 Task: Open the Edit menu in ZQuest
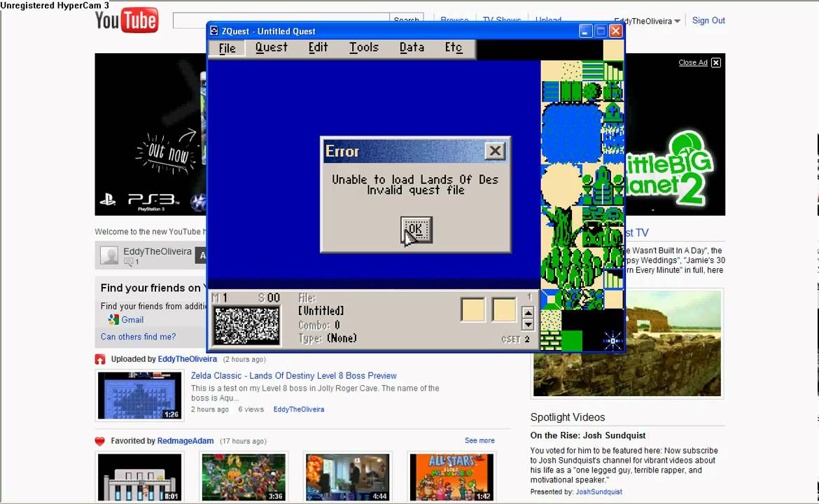(318, 48)
